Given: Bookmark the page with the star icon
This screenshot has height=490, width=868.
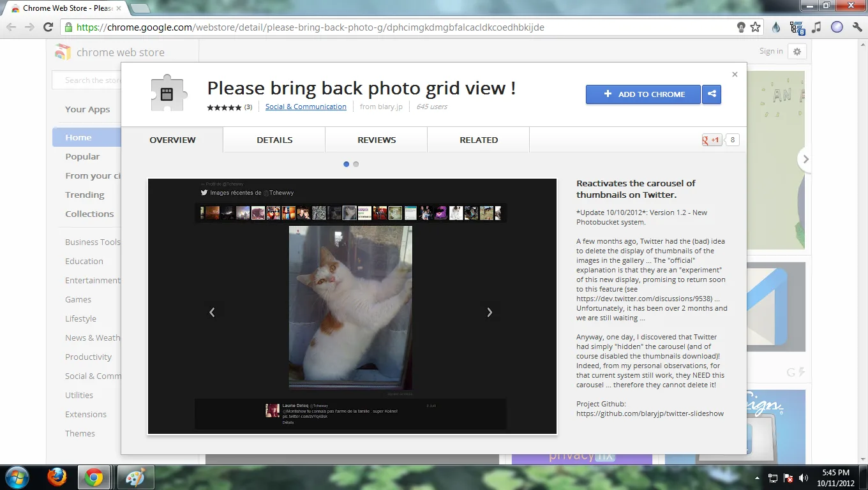Looking at the screenshot, I should (x=755, y=27).
